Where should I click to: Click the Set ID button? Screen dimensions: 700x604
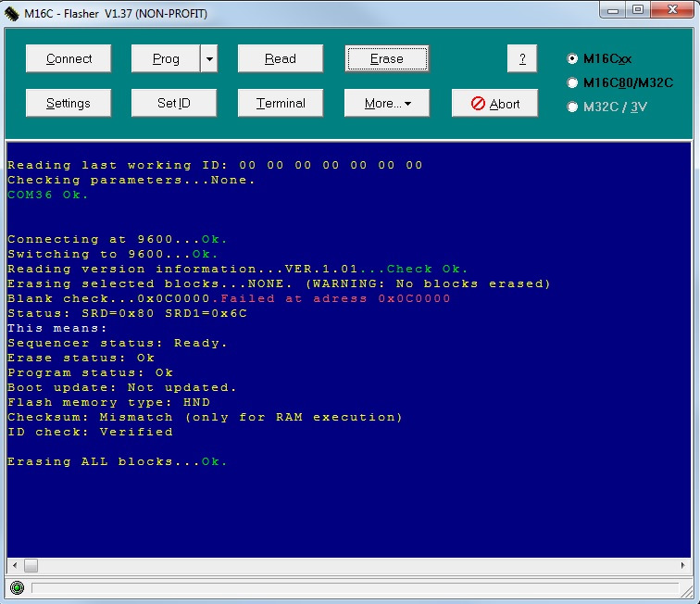(174, 103)
